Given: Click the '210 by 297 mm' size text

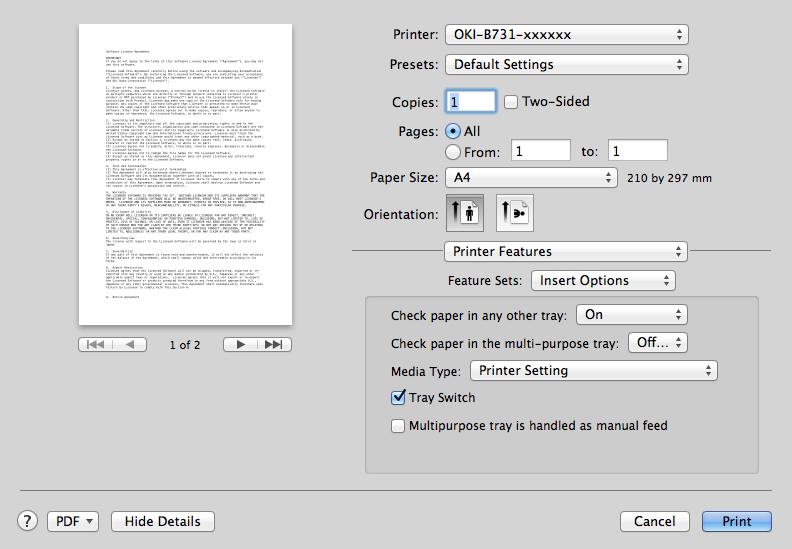Looking at the screenshot, I should (x=669, y=178).
